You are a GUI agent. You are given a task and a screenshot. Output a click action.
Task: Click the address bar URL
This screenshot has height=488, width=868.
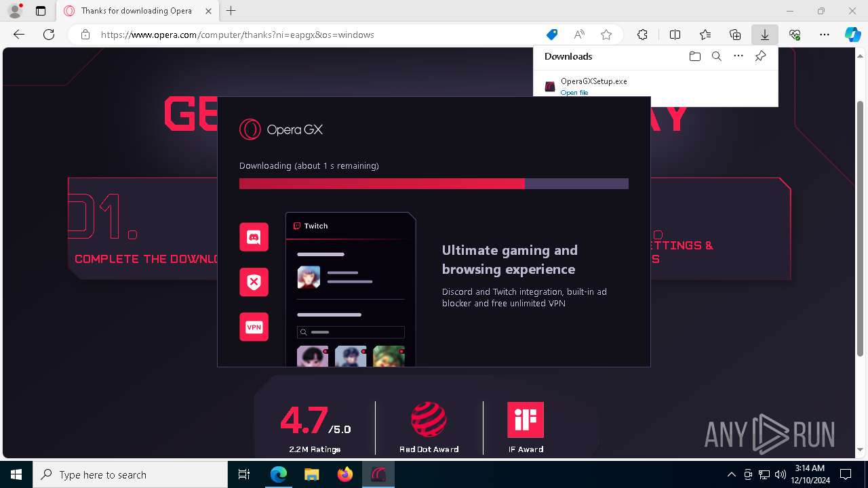237,35
